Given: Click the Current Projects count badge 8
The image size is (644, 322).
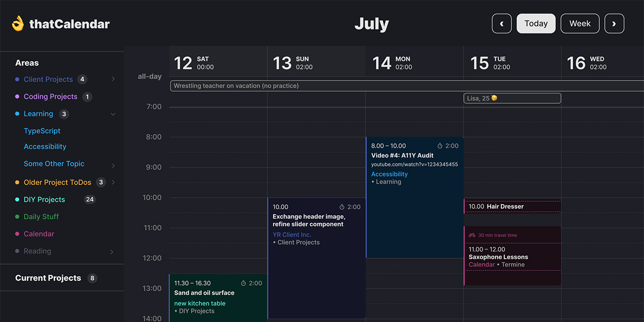Looking at the screenshot, I should click(x=92, y=278).
